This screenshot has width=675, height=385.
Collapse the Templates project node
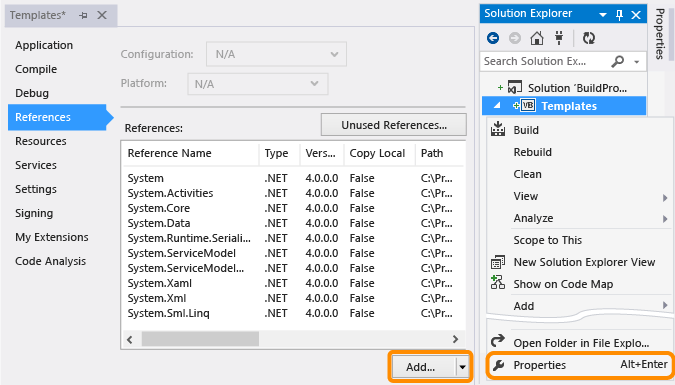[498, 106]
